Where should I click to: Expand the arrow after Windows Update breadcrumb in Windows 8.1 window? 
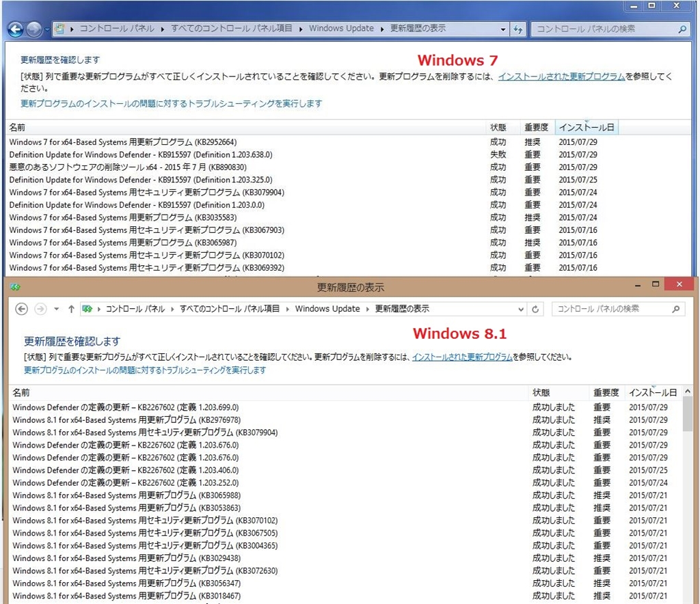(368, 309)
